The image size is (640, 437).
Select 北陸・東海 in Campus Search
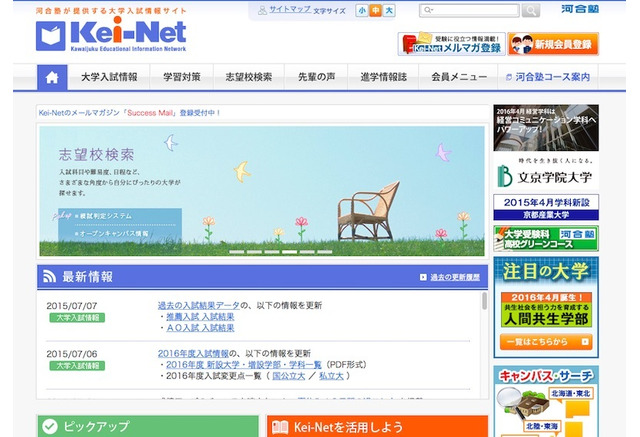pyautogui.click(x=541, y=426)
